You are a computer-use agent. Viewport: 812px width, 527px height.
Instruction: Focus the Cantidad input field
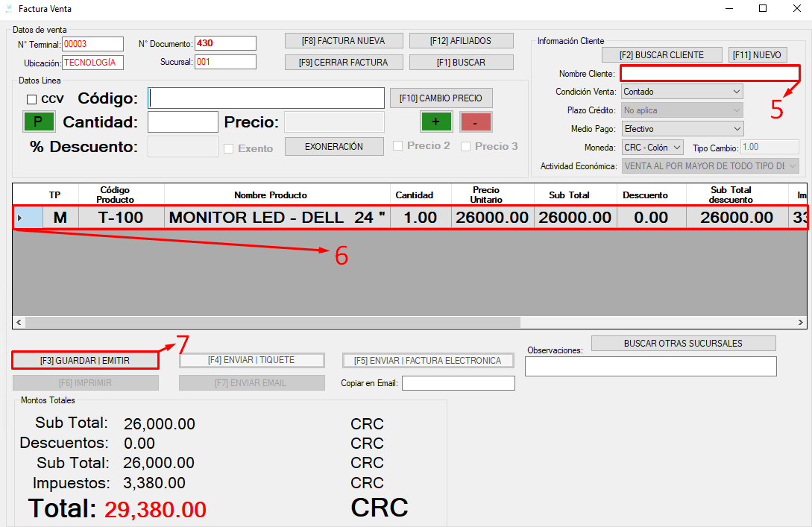[x=183, y=122]
